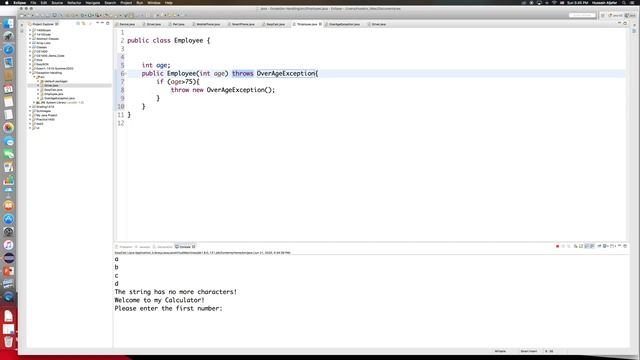
Task: Maximize the Console view
Action: pyautogui.click(x=625, y=246)
